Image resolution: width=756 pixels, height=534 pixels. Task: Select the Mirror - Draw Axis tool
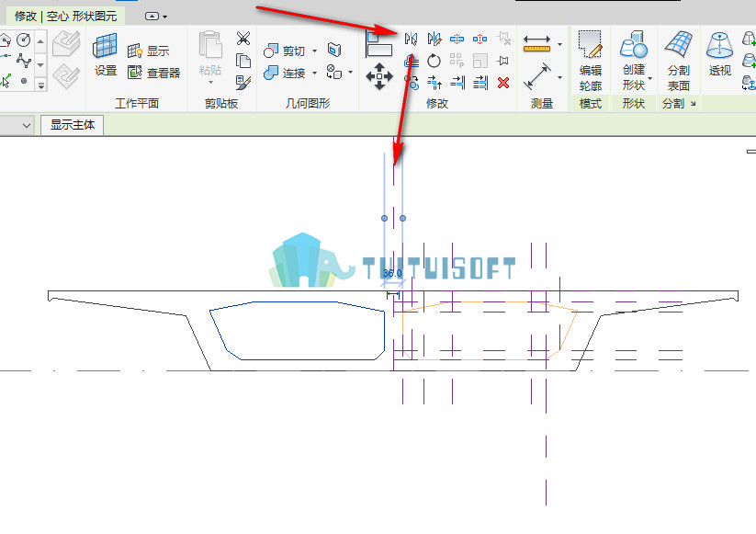click(434, 39)
